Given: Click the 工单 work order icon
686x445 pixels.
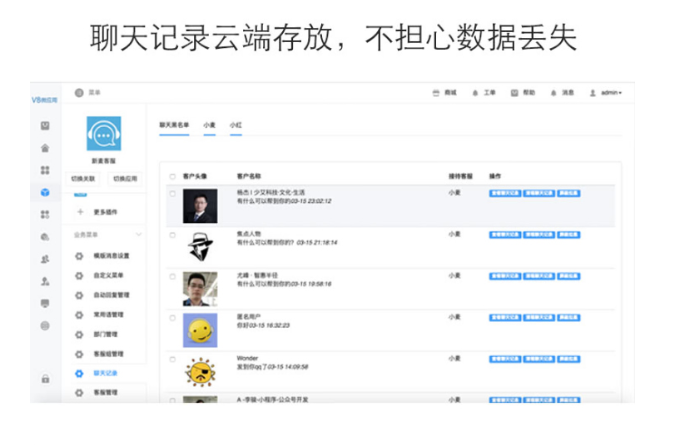Looking at the screenshot, I should click(476, 92).
